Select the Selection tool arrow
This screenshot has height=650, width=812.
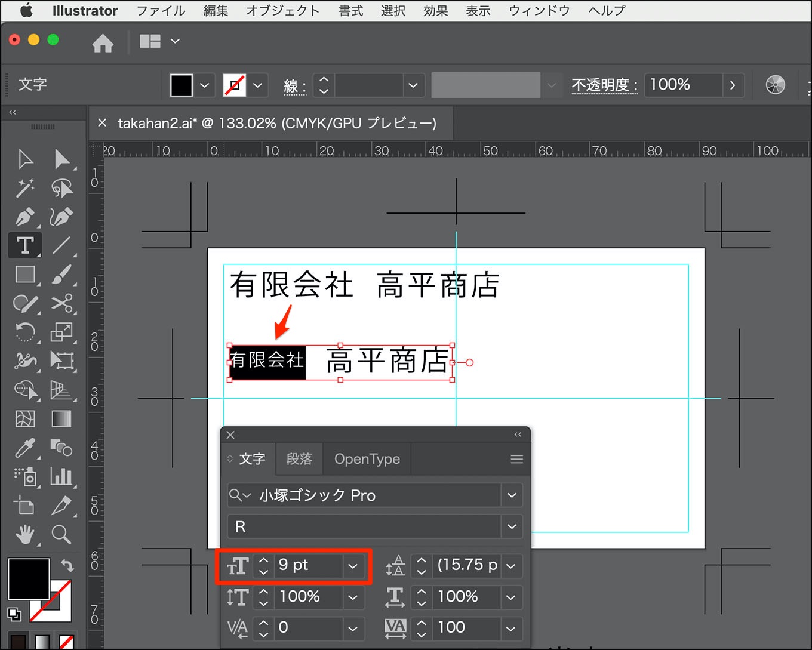tap(25, 159)
